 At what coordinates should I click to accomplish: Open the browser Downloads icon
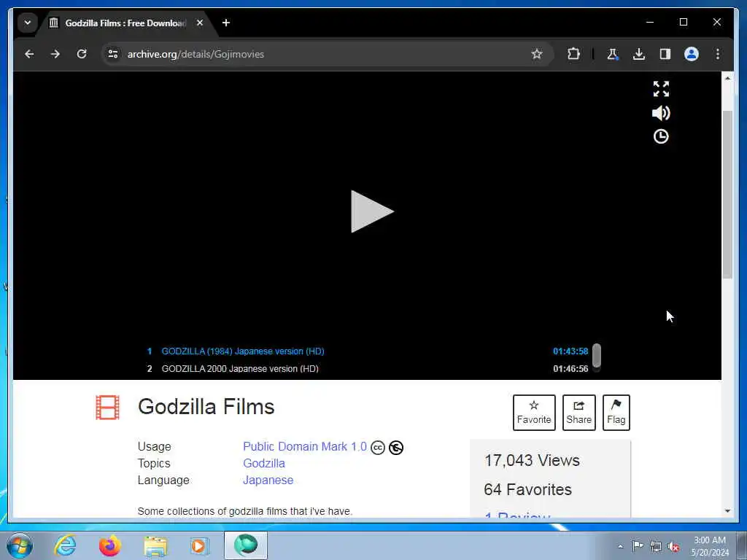639,54
